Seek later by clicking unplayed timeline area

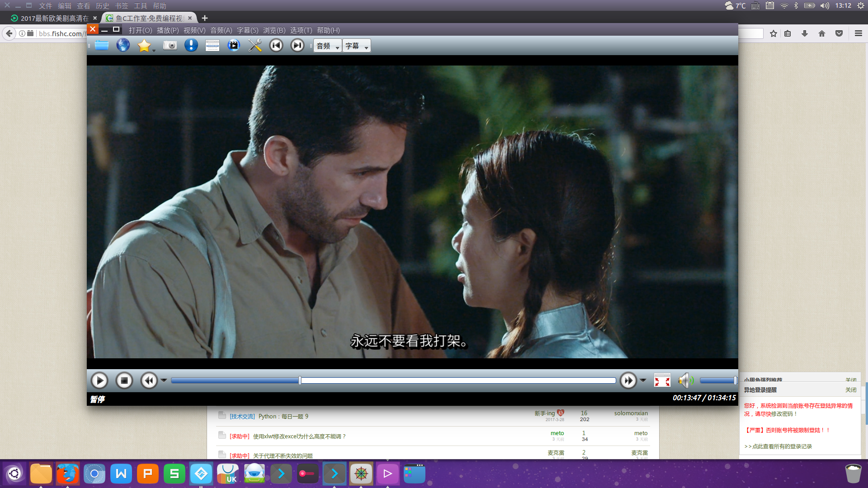458,380
